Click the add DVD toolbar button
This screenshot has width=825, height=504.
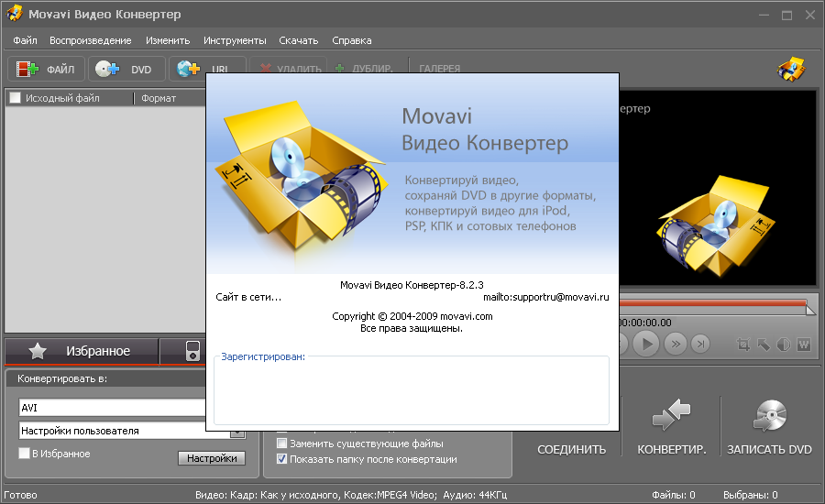point(126,69)
